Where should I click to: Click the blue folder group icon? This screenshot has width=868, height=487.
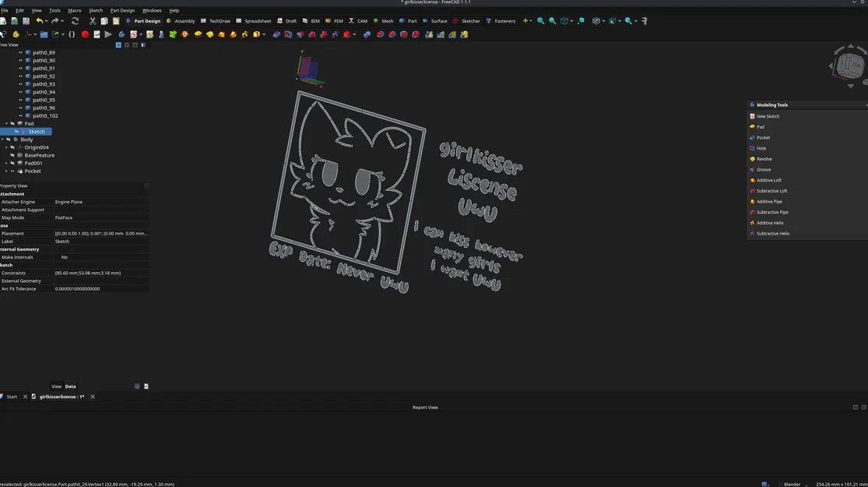(44, 34)
